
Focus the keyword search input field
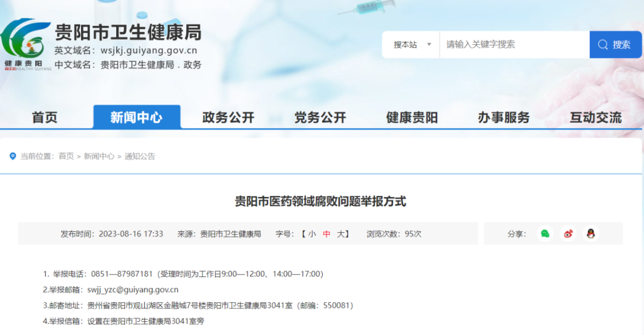pos(514,45)
